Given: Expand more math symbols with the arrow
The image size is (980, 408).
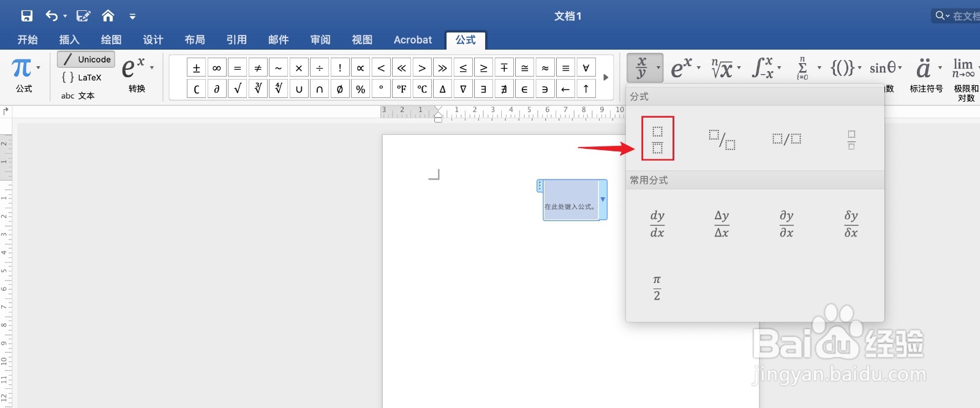Looking at the screenshot, I should pos(606,78).
